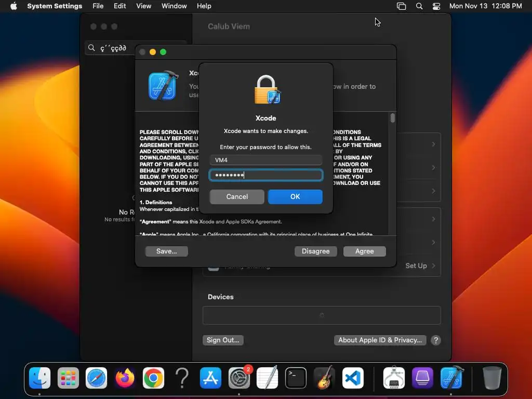Cancel the Xcode password prompt
The image size is (532, 399).
click(x=237, y=197)
